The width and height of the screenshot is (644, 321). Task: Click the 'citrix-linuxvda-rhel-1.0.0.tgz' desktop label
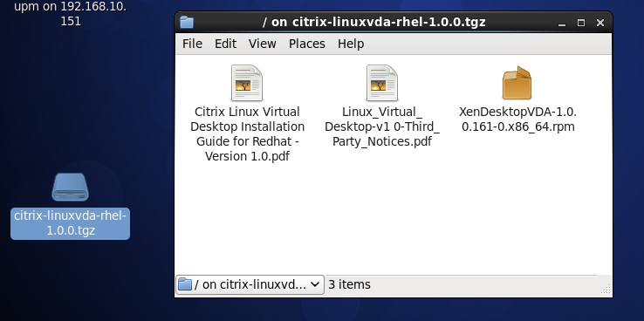click(x=70, y=223)
